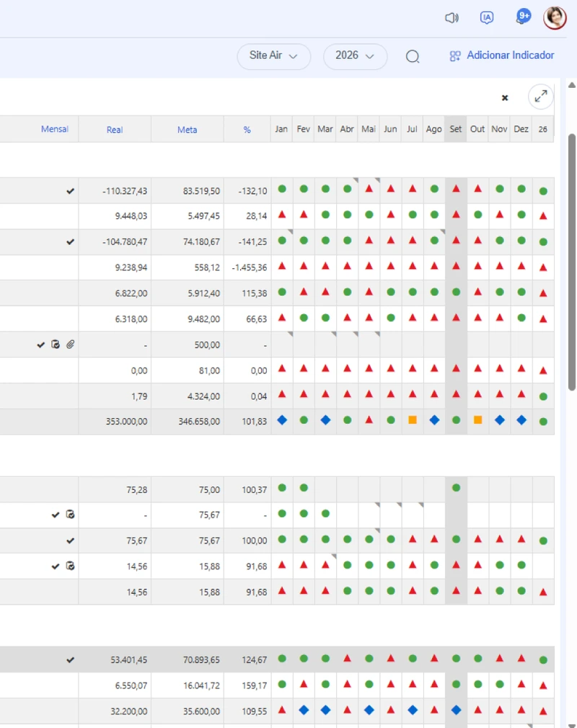
Task: Select the 26 year total column header
Action: (x=543, y=129)
